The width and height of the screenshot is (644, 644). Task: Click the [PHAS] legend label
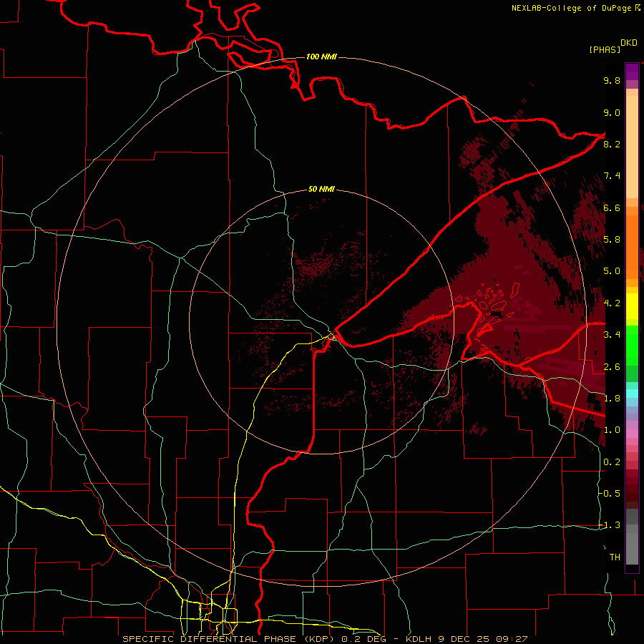point(605,49)
